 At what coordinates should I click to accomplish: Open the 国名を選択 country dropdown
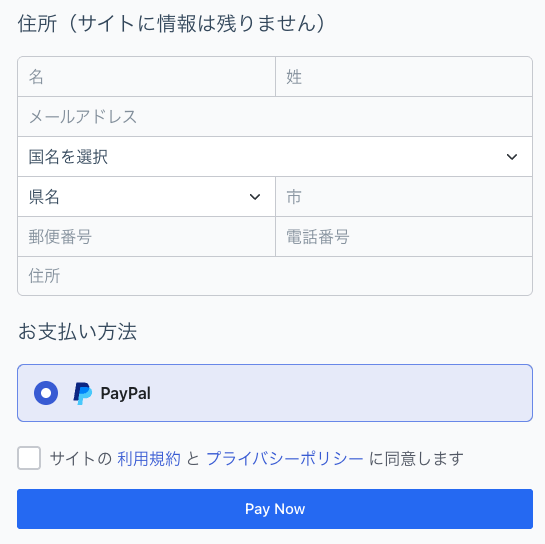pos(275,157)
